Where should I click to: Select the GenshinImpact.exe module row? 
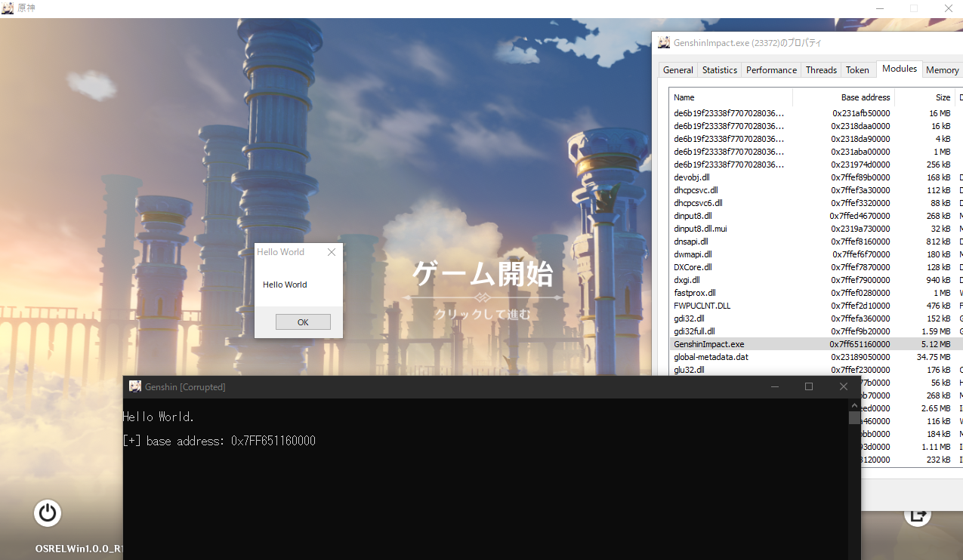pyautogui.click(x=816, y=344)
